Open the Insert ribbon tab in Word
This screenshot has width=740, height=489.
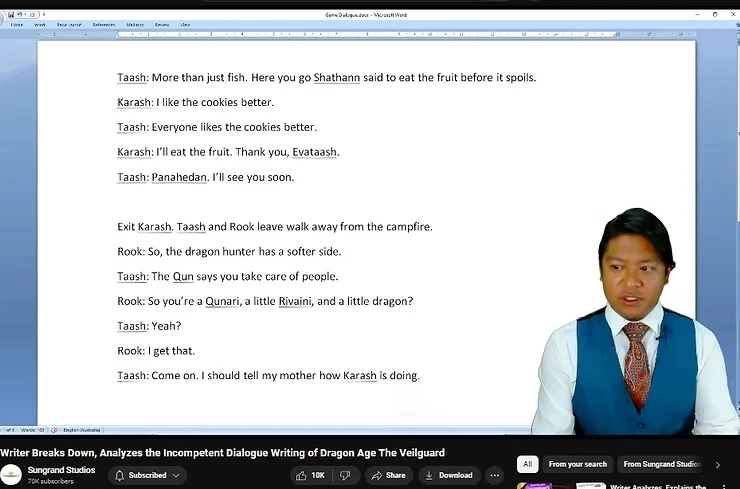tap(40, 25)
